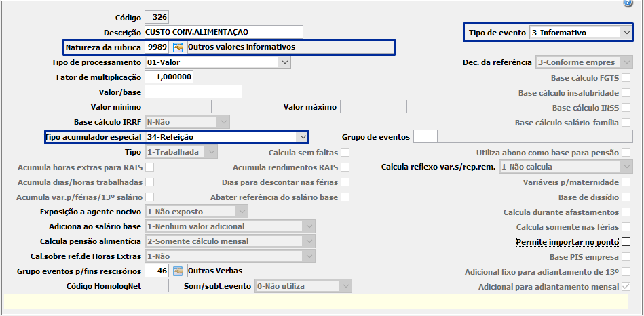
Task: Toggle Adicional para adiantamento mensal checkbox
Action: point(626,286)
